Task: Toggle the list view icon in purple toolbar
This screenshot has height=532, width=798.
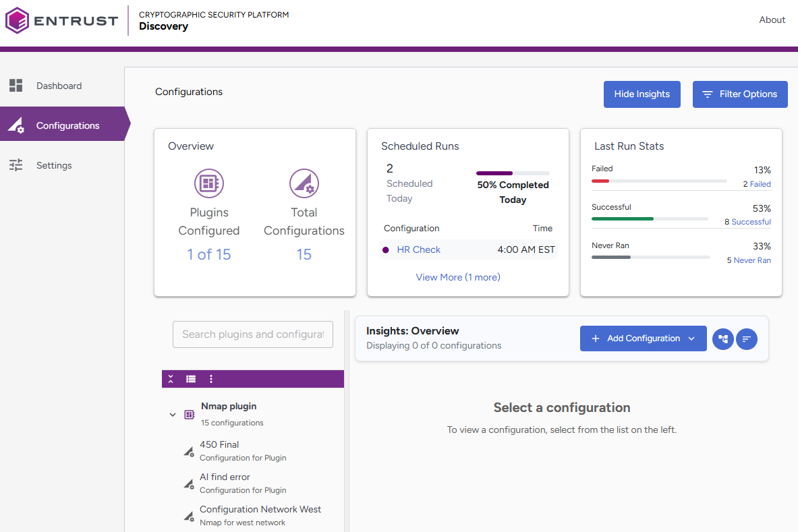Action: click(x=191, y=379)
